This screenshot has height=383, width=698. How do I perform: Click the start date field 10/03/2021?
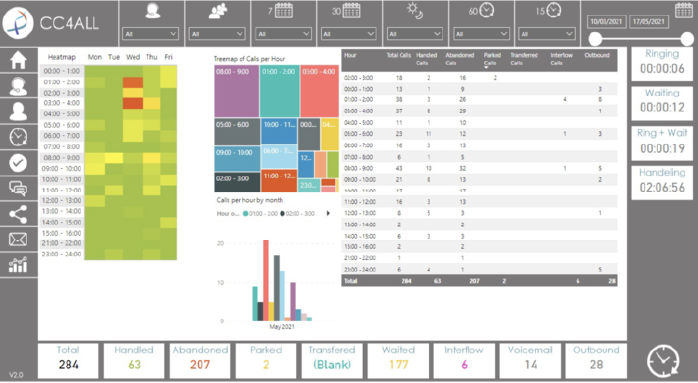pos(606,22)
